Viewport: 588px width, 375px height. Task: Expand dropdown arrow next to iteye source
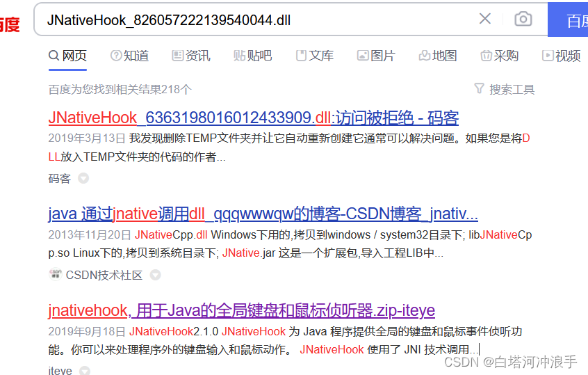pos(85,371)
